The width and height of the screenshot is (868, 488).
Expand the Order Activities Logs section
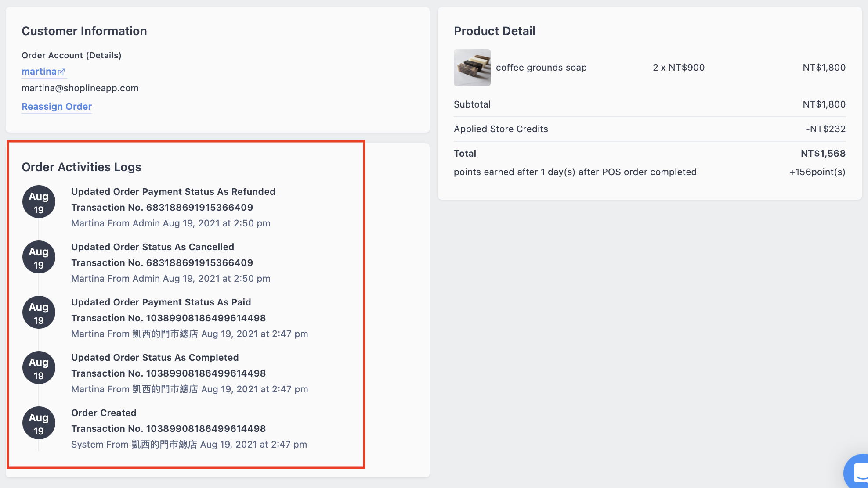(81, 167)
